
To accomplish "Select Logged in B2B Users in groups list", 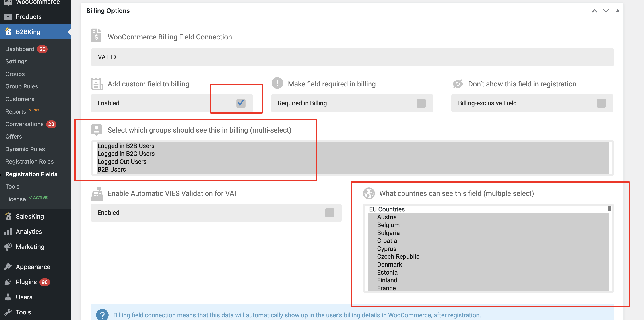I will coord(352,146).
